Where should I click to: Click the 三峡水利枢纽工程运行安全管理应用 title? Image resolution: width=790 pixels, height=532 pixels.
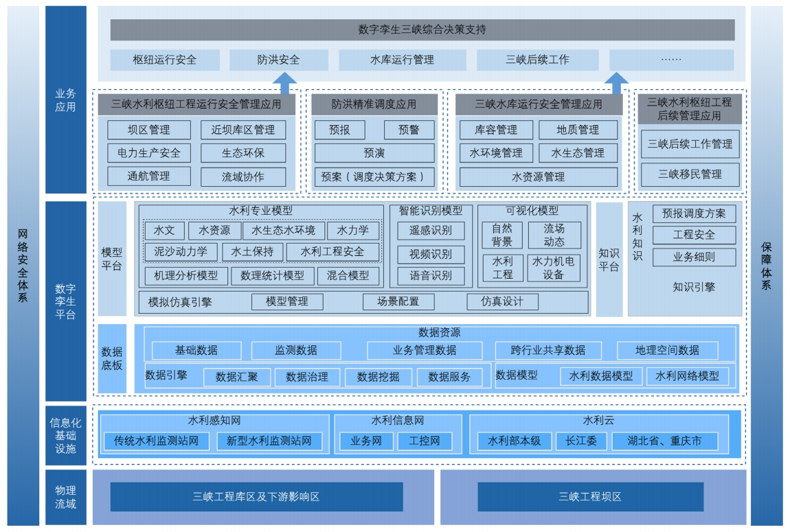pyautogui.click(x=196, y=104)
